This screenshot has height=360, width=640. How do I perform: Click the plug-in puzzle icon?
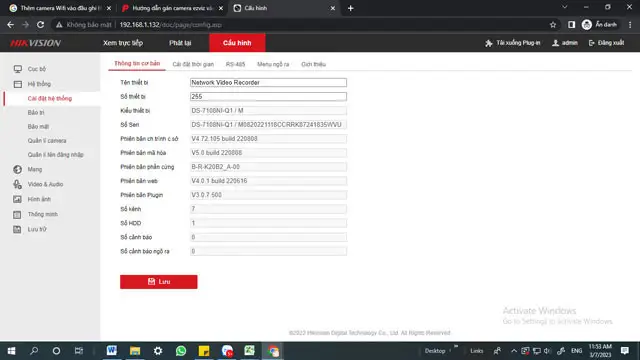coord(489,43)
